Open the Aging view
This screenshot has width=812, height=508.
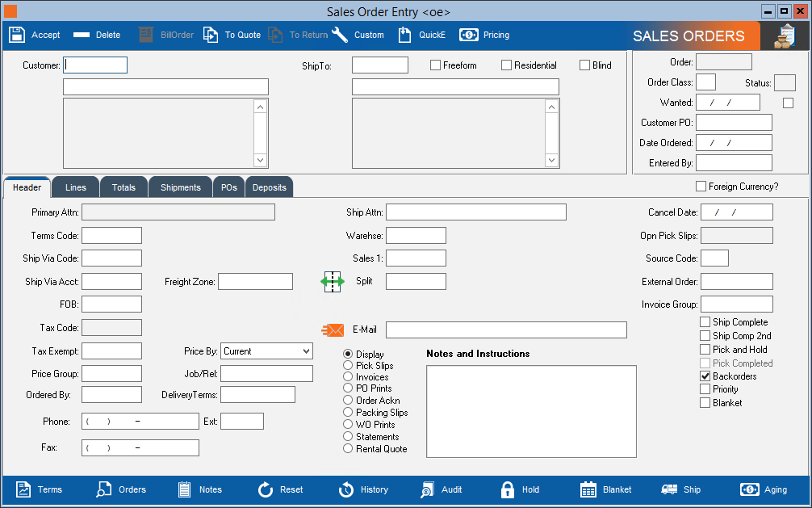tap(764, 489)
